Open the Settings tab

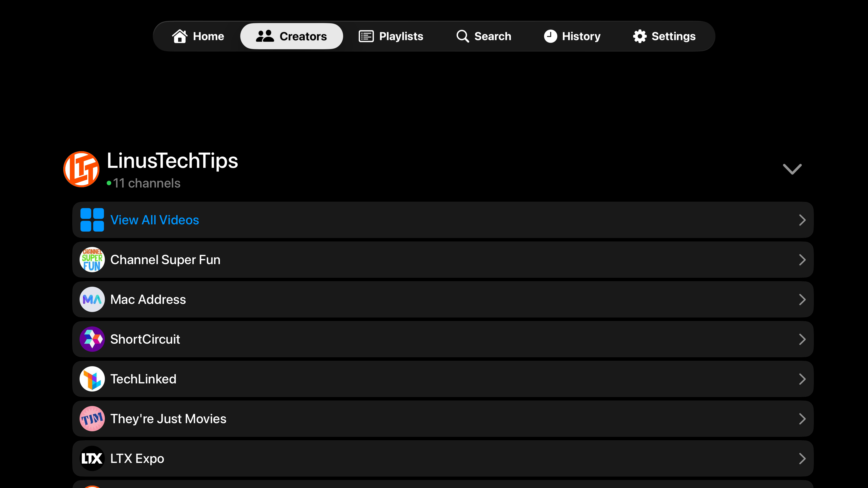click(x=664, y=36)
